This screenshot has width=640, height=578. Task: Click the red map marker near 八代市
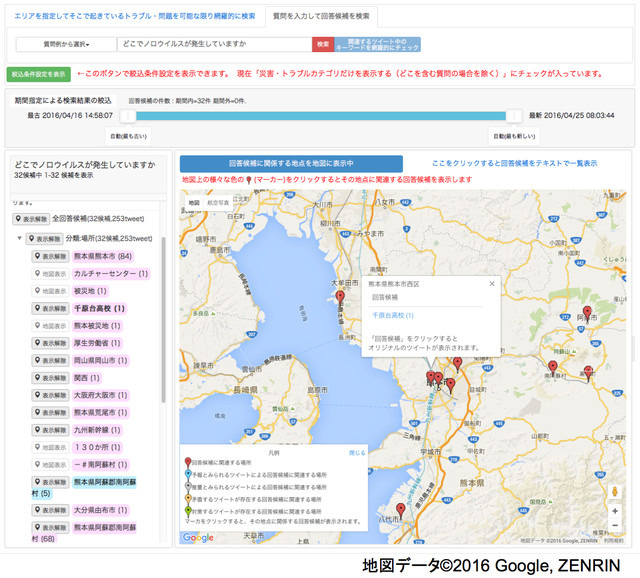pyautogui.click(x=401, y=509)
